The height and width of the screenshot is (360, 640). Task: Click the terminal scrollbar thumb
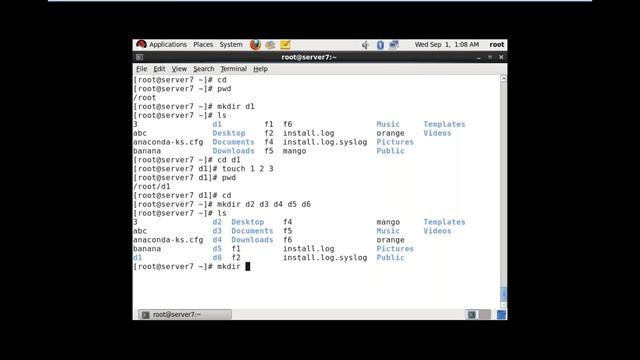(504, 294)
